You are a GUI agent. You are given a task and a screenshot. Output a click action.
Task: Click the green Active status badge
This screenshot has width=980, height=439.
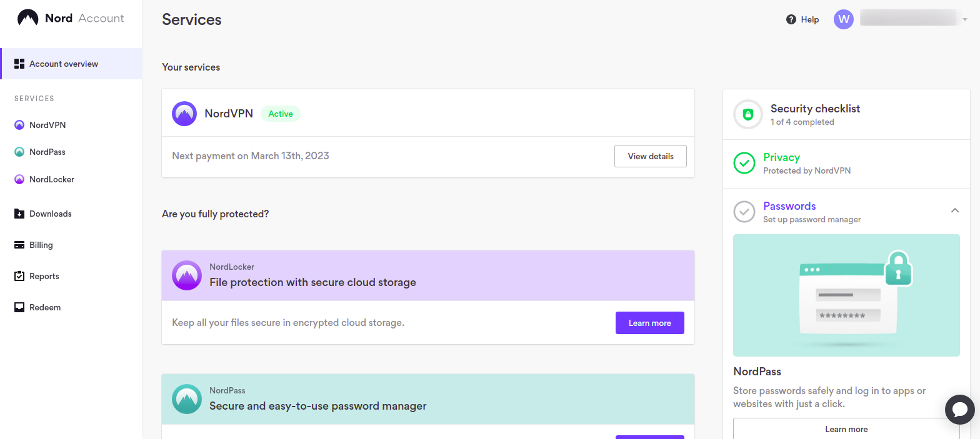[281, 114]
